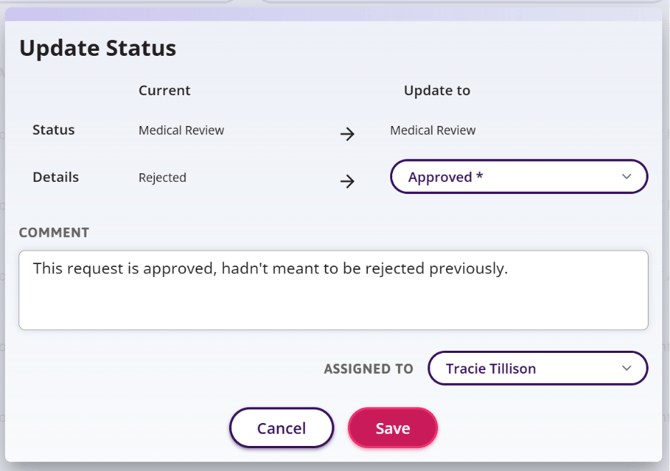Click the 'Status' row label

53,130
